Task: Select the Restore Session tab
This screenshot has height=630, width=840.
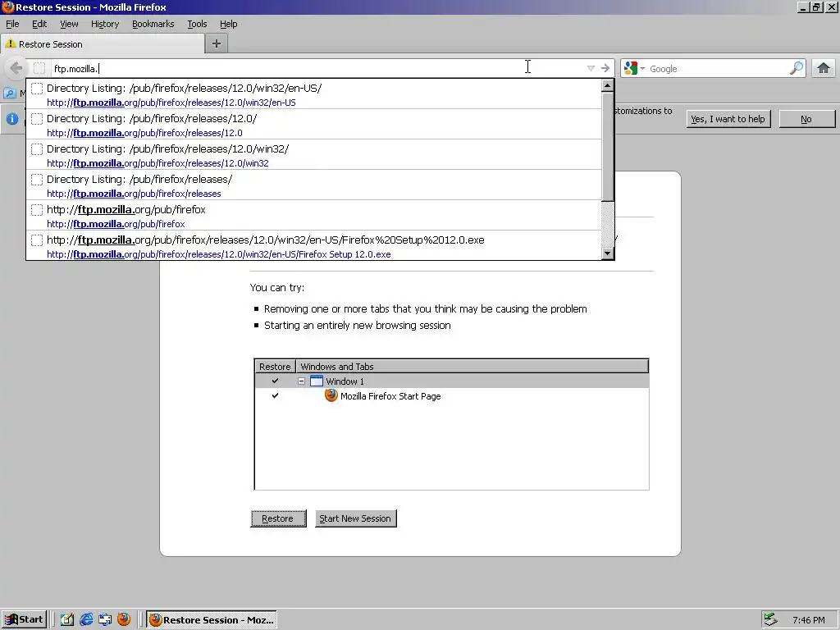Action: tap(103, 44)
